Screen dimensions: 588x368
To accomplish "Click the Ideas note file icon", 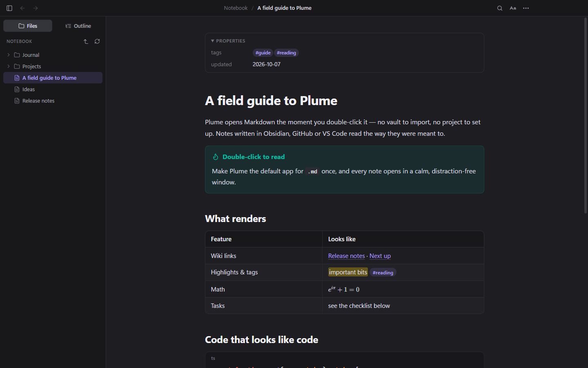I will (x=17, y=89).
